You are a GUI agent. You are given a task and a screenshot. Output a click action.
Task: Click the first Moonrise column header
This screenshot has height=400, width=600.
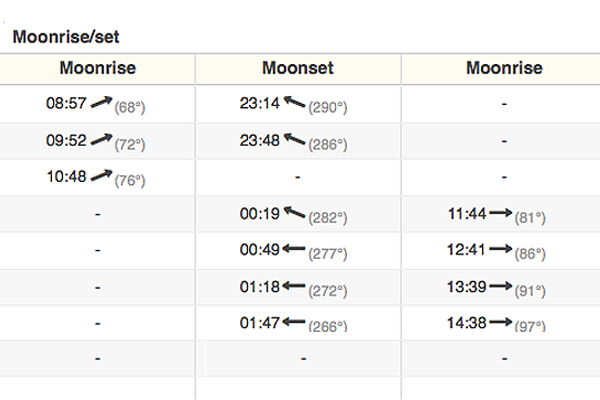98,68
